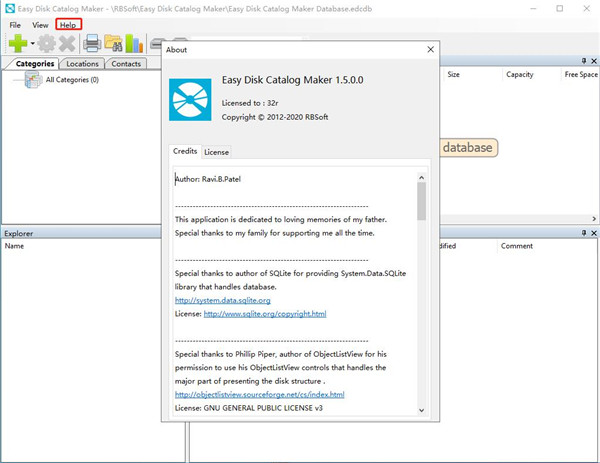Open the File menu
The image size is (600, 463).
(x=15, y=24)
